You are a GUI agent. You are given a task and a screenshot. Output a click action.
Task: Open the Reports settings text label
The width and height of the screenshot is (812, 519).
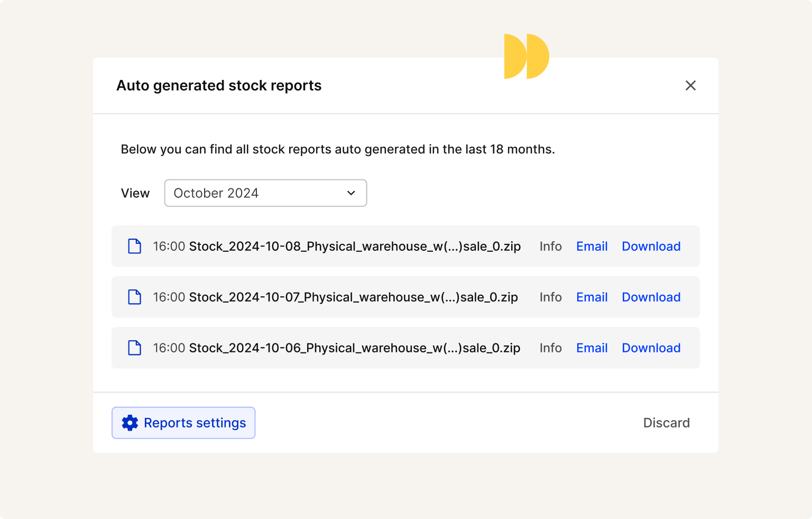195,423
